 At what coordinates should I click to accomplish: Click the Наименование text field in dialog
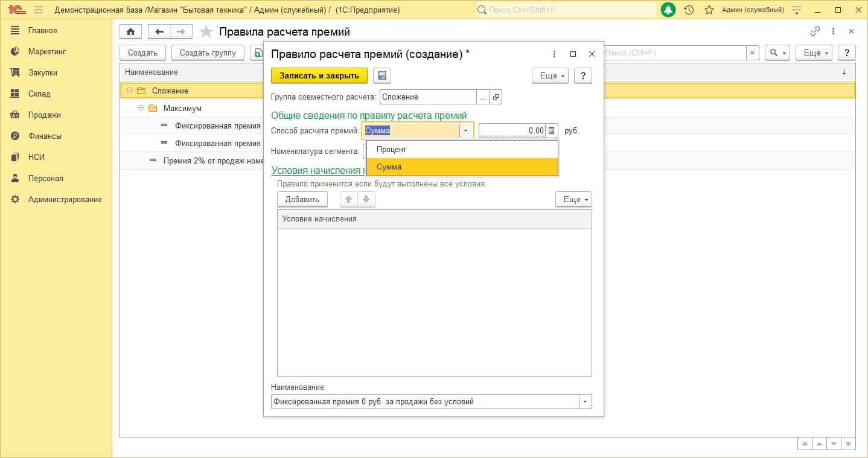425,401
